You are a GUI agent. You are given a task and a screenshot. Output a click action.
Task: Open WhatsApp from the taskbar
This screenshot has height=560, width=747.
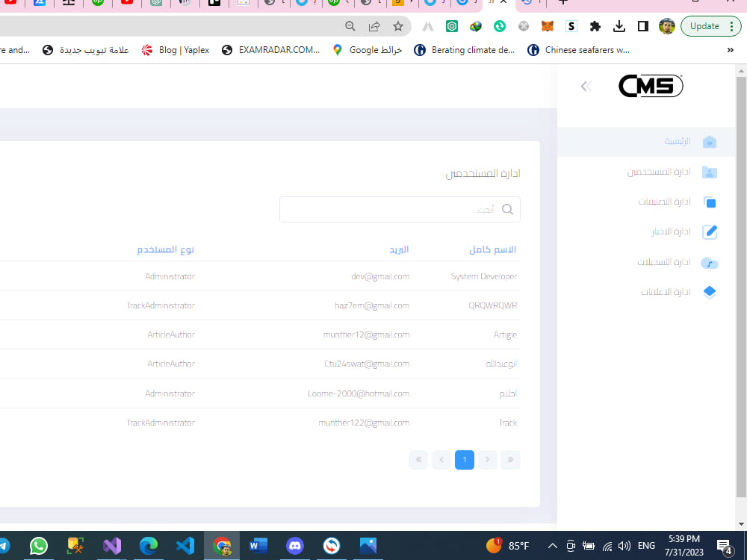point(38,545)
